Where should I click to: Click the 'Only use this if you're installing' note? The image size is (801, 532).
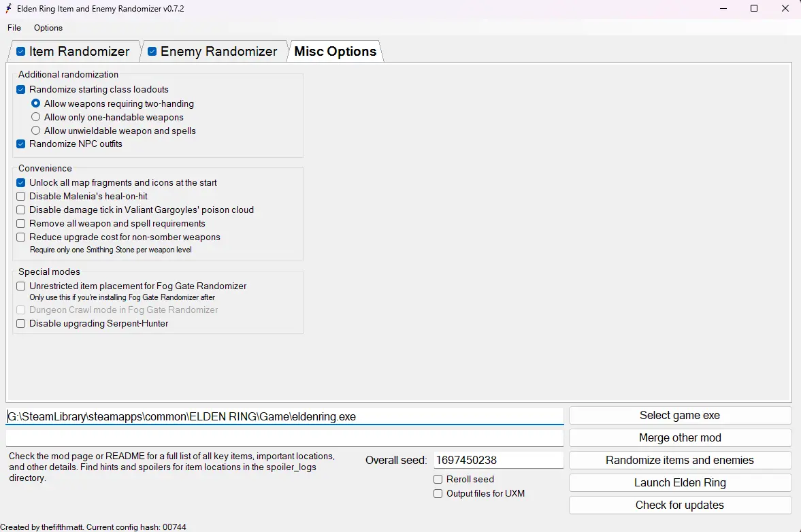click(122, 297)
